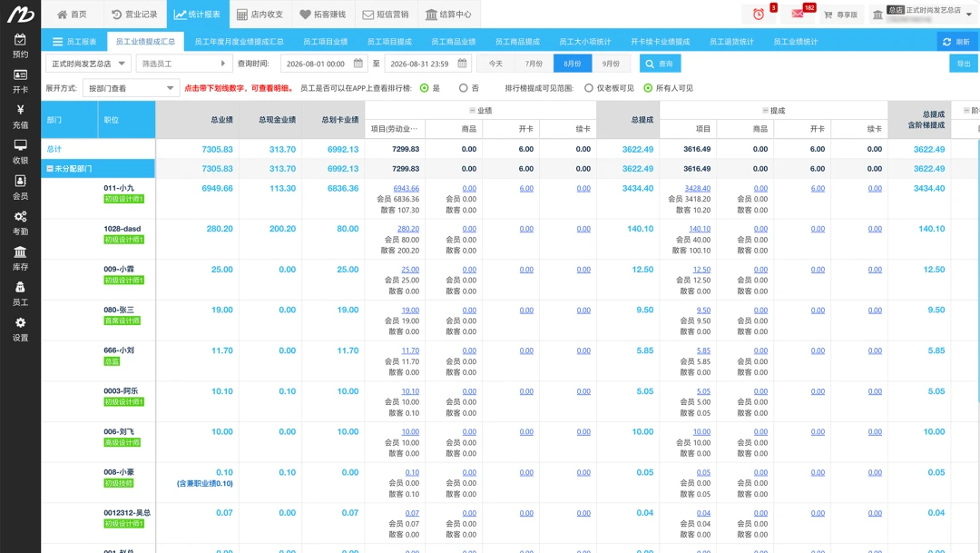Image resolution: width=980 pixels, height=553 pixels.
Task: Click the 查询 search button
Action: tap(660, 64)
